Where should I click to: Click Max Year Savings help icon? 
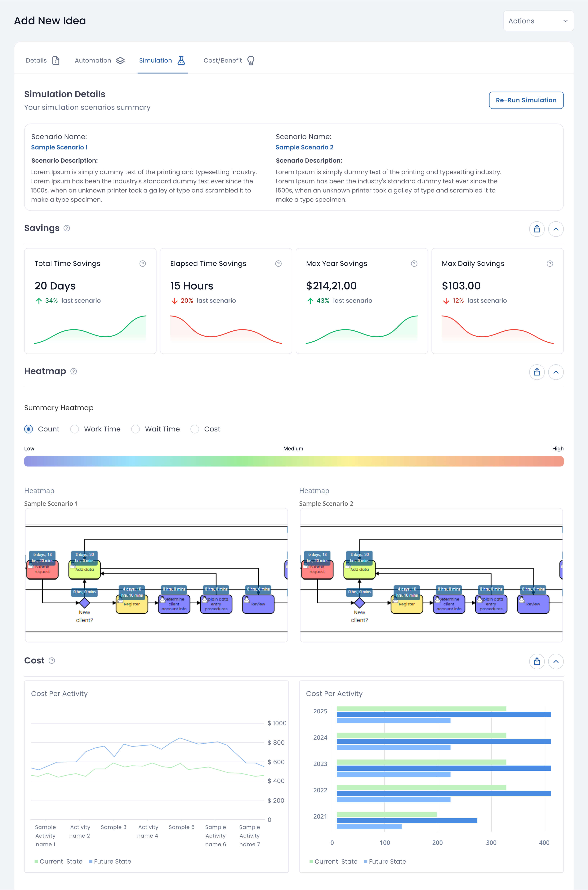[414, 263]
